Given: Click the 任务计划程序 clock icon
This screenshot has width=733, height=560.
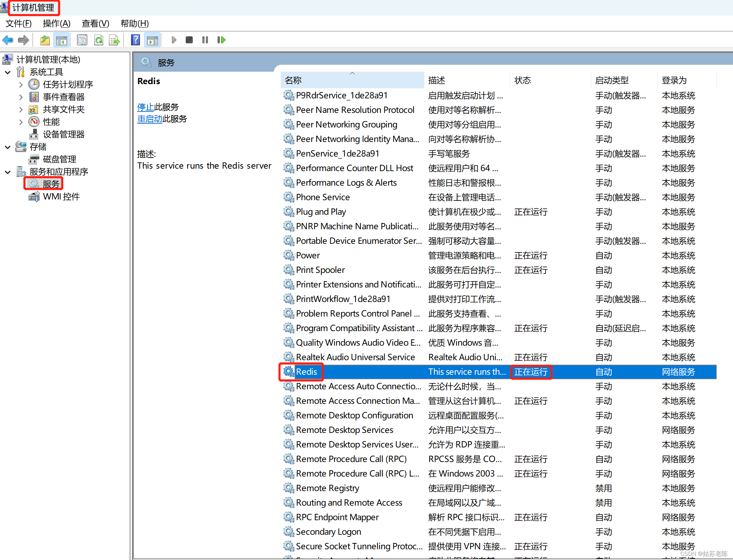Looking at the screenshot, I should [34, 84].
